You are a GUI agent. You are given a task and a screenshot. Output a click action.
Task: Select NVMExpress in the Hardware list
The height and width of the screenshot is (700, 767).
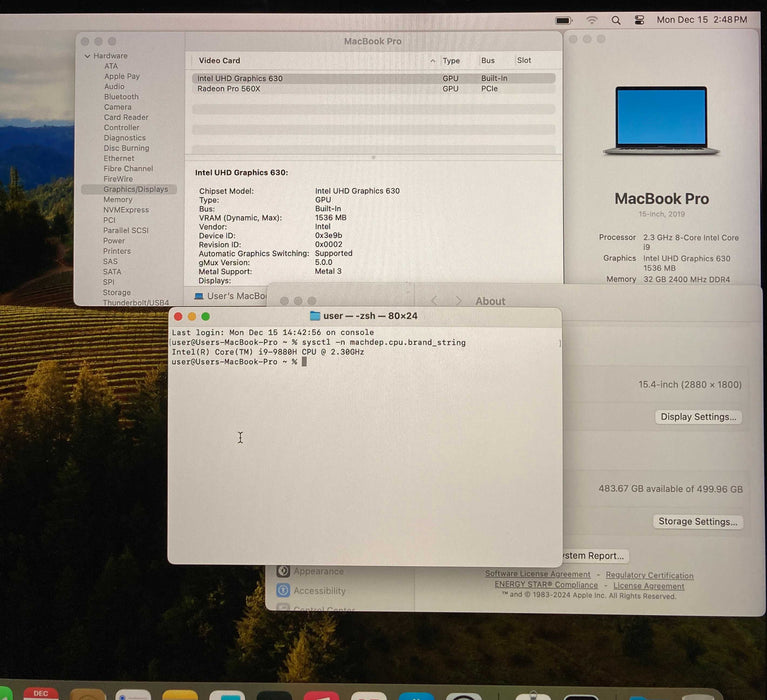(x=126, y=210)
